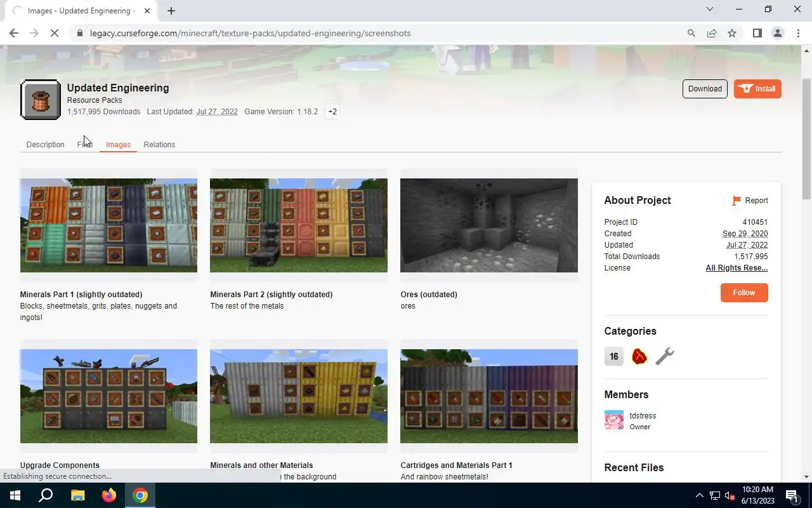The height and width of the screenshot is (508, 812).
Task: Click the Download button
Action: pos(705,89)
